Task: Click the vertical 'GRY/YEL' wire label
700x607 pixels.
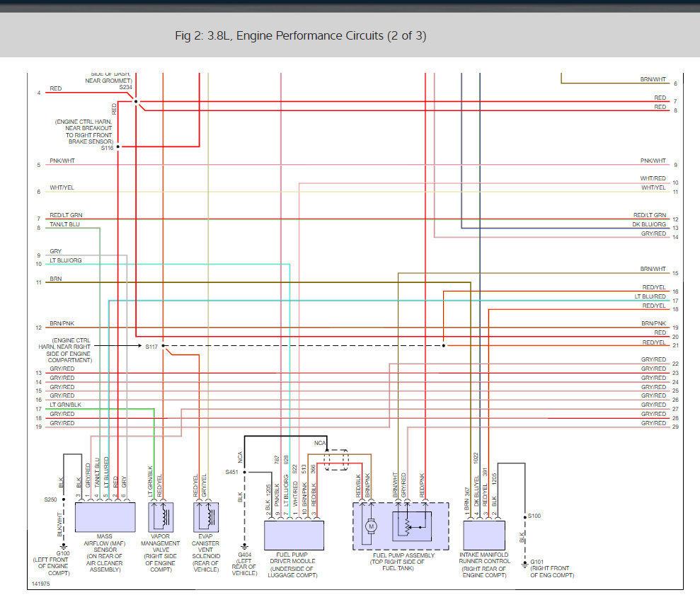Action: point(204,485)
